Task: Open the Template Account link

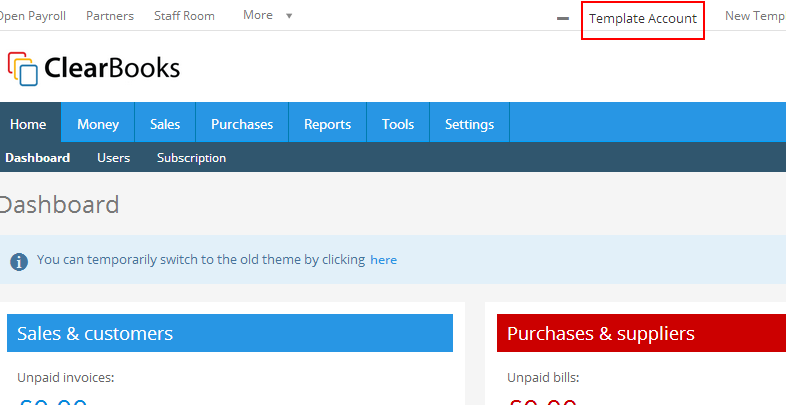Action: pos(642,18)
